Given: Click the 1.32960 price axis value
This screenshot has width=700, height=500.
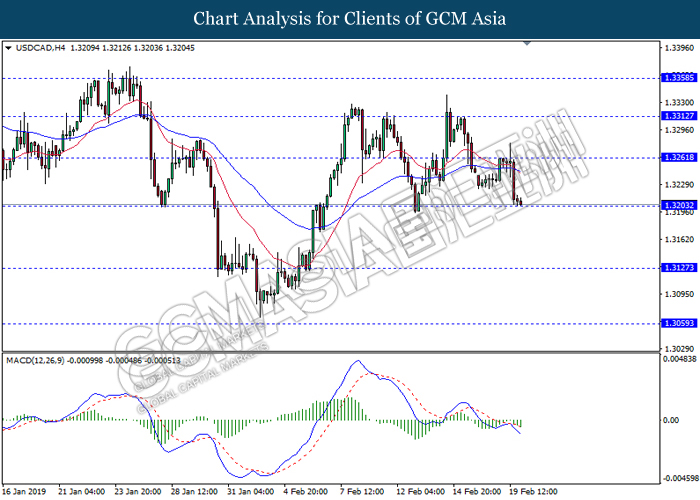Looking at the screenshot, I should 679,130.
